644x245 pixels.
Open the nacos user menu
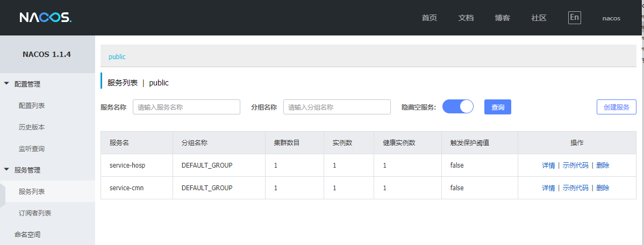[611, 18]
